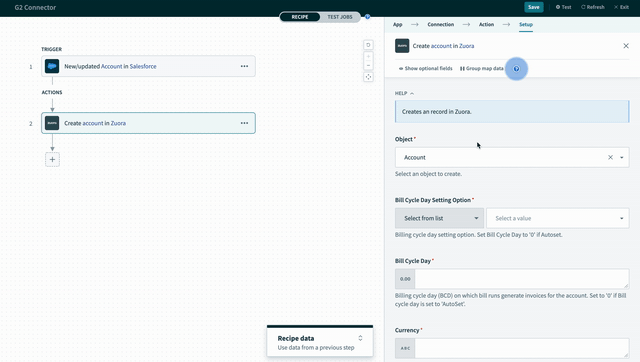Exit the recipe editor
The image size is (640, 362).
[621, 7]
